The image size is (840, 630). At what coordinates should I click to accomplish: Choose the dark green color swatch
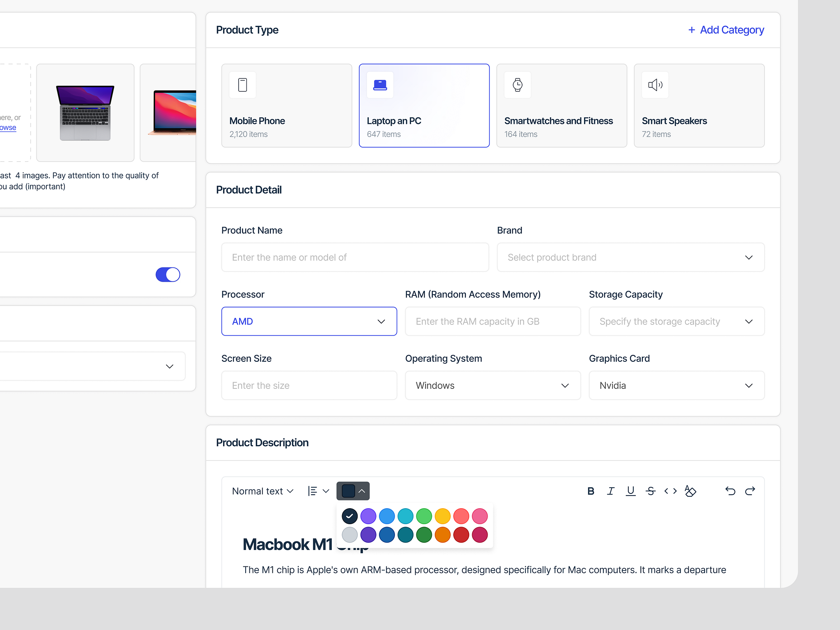click(x=424, y=535)
